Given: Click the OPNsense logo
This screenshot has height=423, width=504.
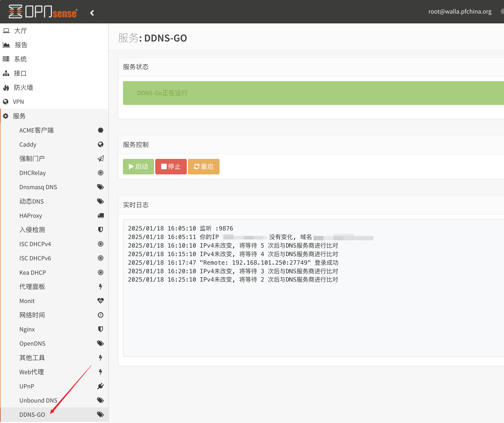Looking at the screenshot, I should (43, 11).
